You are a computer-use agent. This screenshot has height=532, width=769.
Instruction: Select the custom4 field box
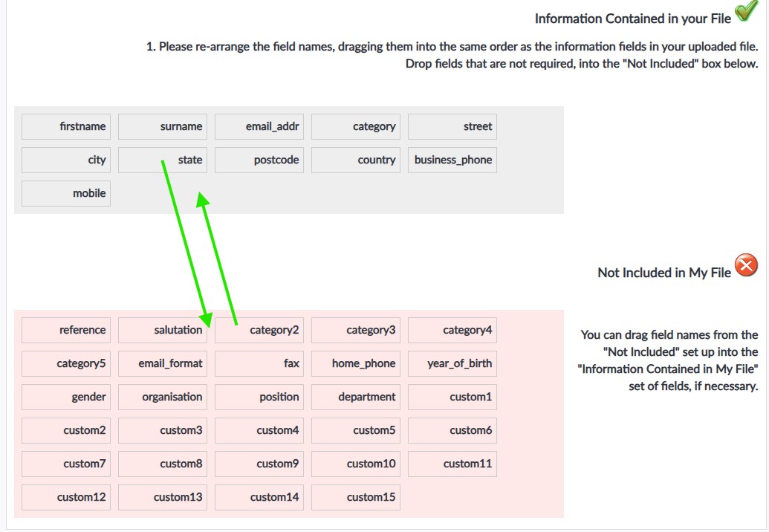[259, 430]
